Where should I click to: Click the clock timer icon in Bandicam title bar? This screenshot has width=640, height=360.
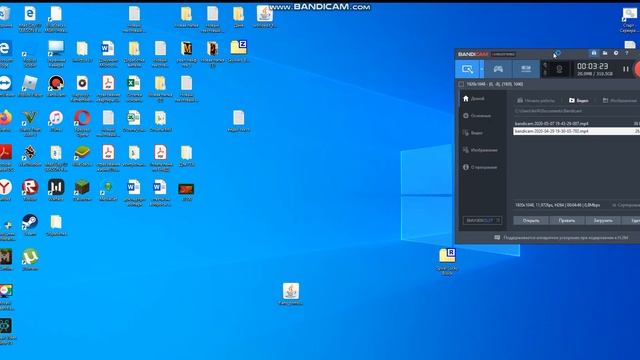(x=616, y=53)
